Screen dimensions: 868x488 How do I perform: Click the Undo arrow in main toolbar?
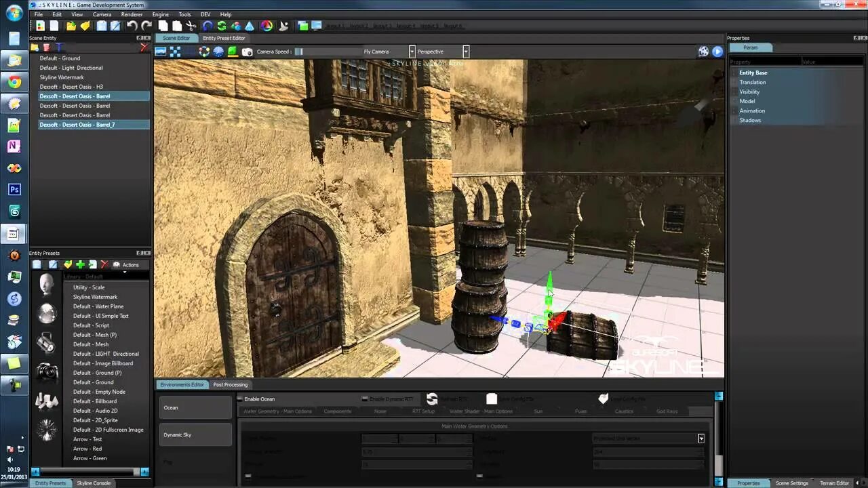coord(132,26)
